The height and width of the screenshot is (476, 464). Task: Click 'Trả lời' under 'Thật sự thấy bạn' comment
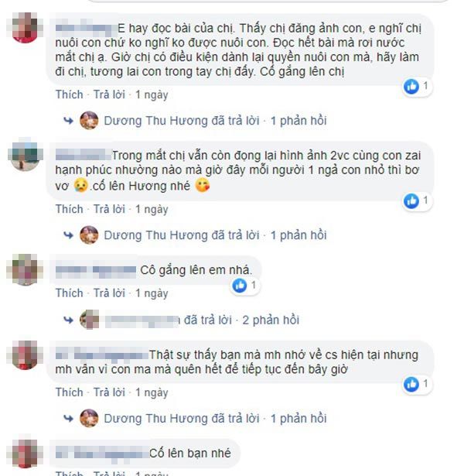[109, 392]
